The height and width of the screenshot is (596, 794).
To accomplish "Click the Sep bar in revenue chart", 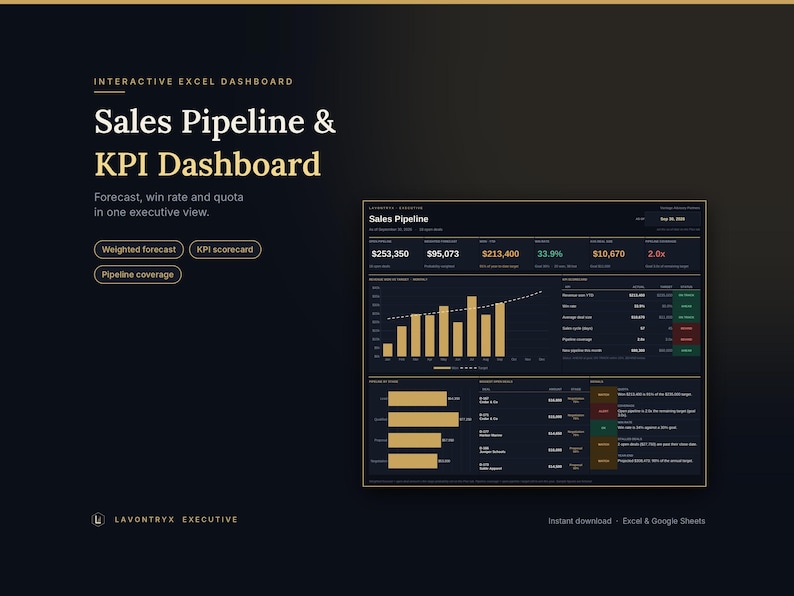I will pyautogui.click(x=500, y=330).
